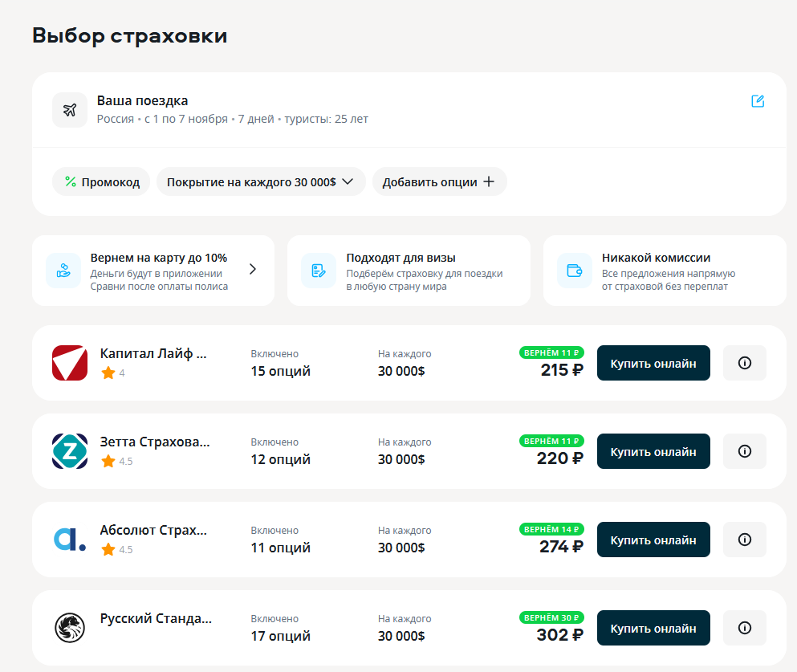Click the Абсолют Страхование logo
Viewport: 797px width, 672px height.
(x=70, y=540)
